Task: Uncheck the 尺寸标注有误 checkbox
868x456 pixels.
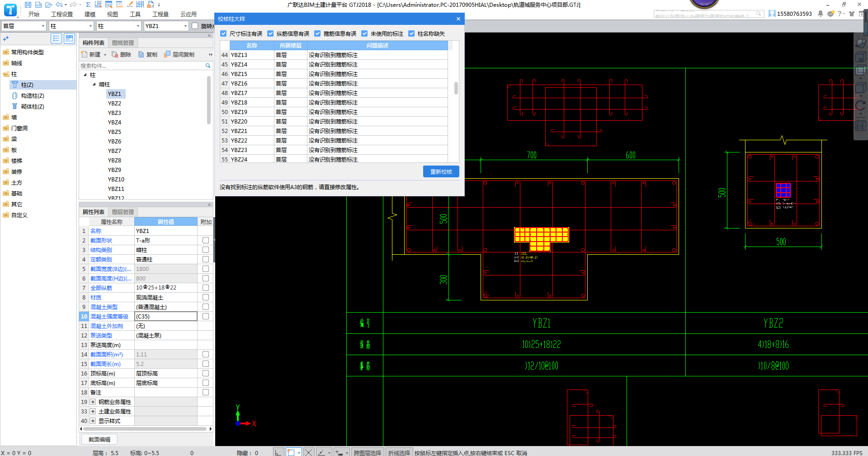Action: (223, 33)
